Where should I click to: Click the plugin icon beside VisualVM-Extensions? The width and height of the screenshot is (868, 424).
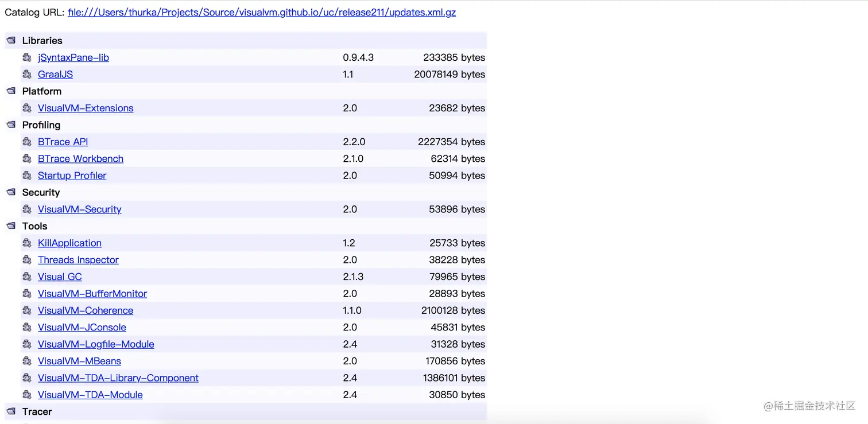tap(27, 108)
